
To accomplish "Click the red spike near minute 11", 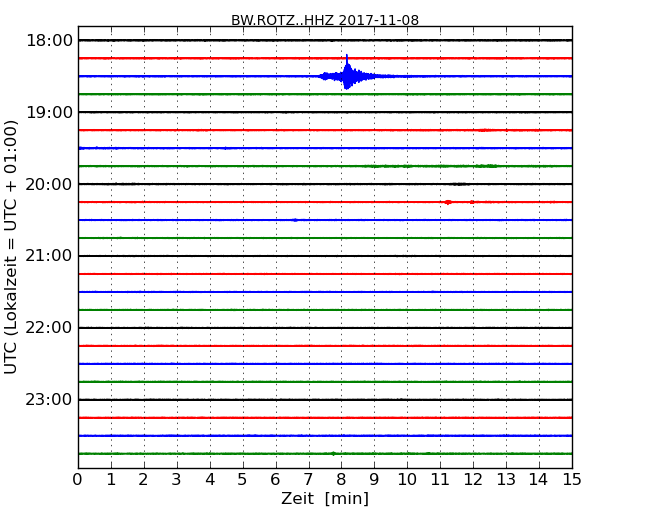I will click(x=448, y=202).
